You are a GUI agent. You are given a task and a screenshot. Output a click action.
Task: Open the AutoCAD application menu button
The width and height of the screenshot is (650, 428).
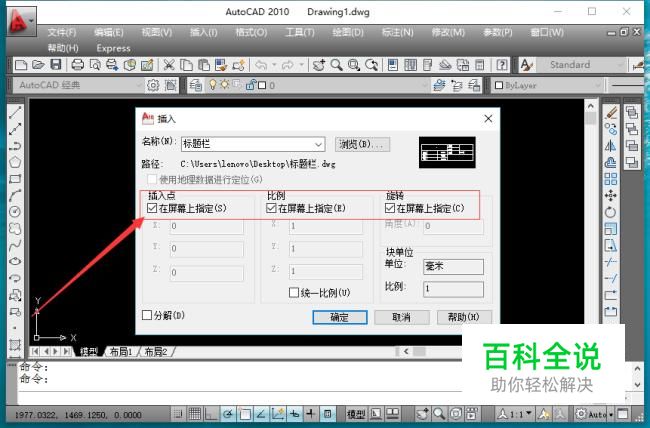tap(21, 20)
